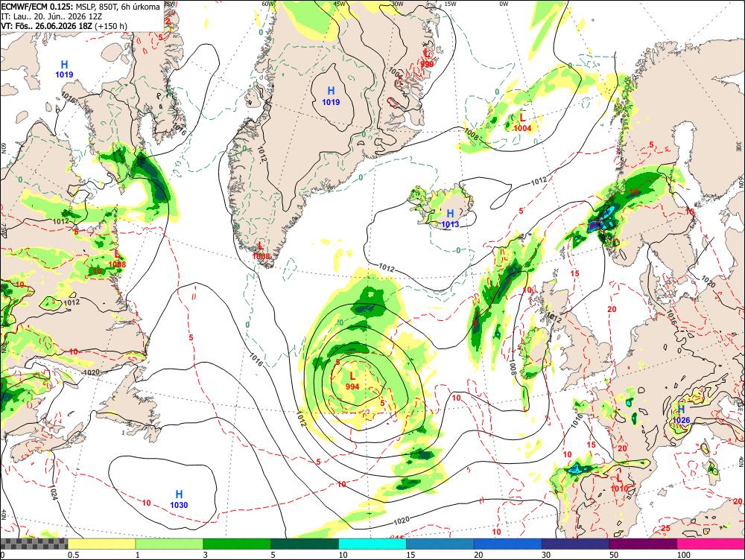Click the gray checkered 0–0.5 legend swatch
The height and width of the screenshot is (560, 745).
tap(34, 544)
